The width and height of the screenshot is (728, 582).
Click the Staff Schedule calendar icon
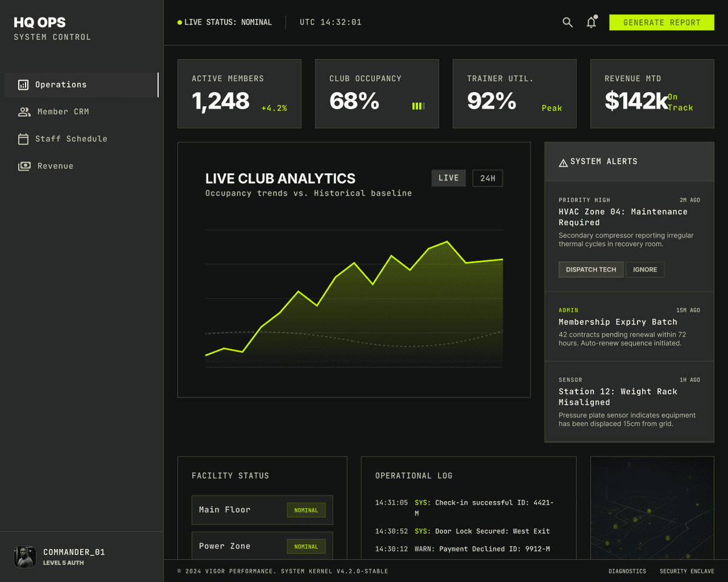click(23, 139)
